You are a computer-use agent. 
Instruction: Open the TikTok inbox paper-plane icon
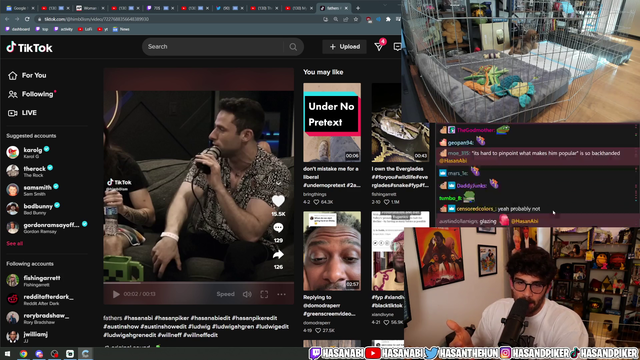379,47
